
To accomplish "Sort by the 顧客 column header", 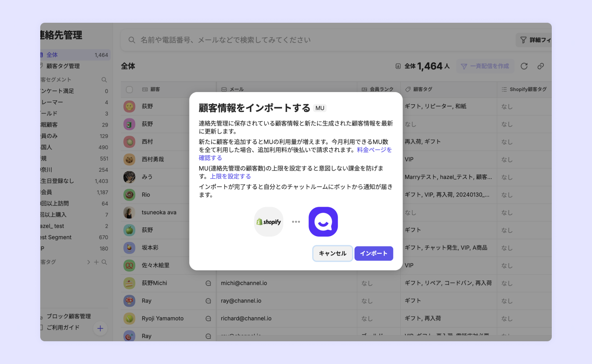I will point(151,89).
